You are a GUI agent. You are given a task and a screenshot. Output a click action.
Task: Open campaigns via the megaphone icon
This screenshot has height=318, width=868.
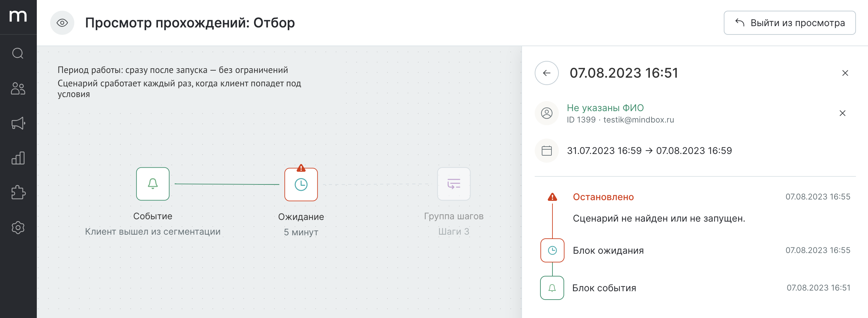[18, 123]
